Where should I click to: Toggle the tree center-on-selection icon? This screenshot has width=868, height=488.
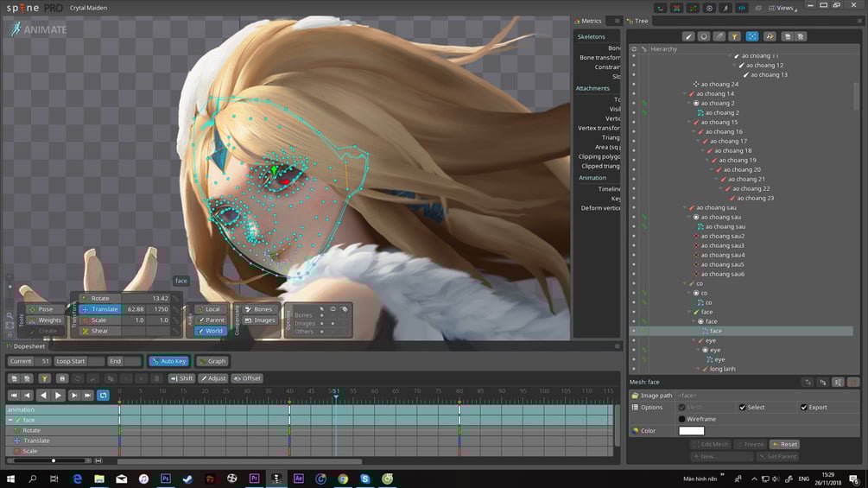[752, 36]
